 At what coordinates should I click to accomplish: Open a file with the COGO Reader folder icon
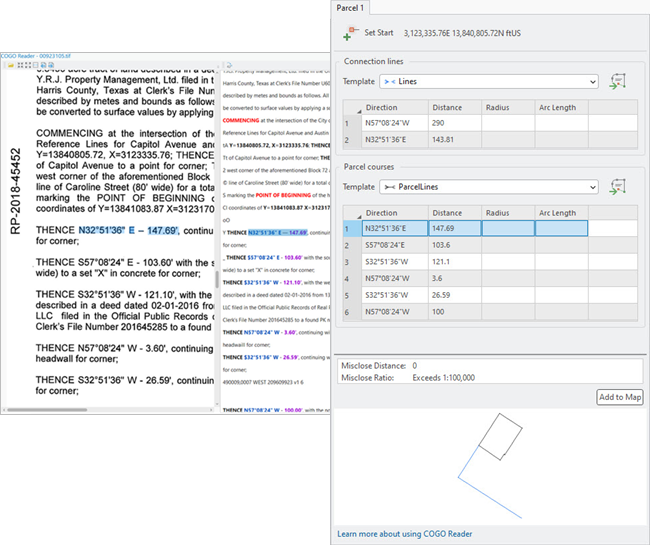click(10, 65)
